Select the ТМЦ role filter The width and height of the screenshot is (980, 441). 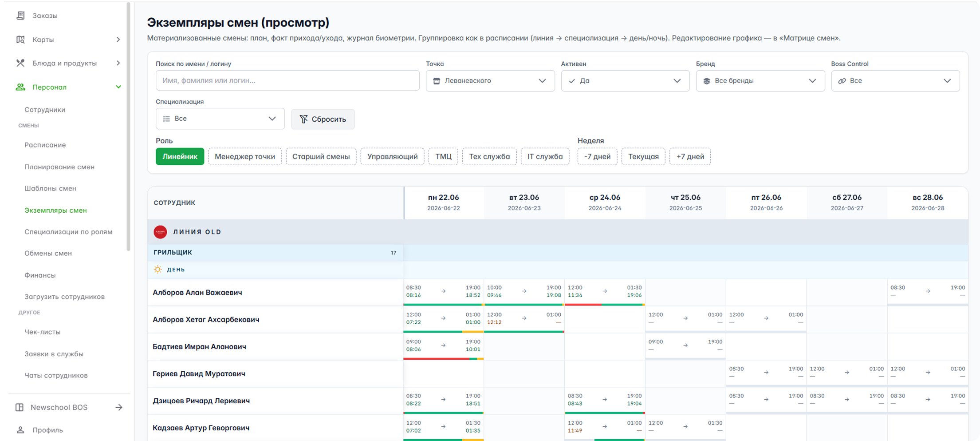pos(443,156)
